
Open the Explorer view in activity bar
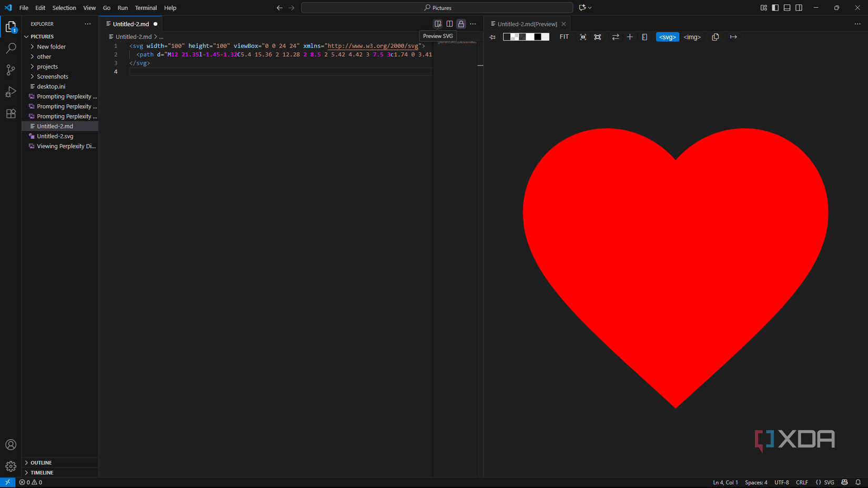pos(11,27)
